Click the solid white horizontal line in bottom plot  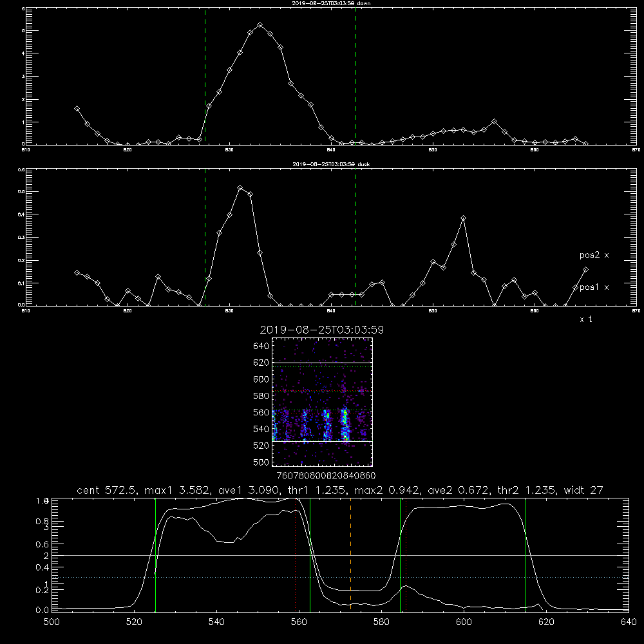340,555
